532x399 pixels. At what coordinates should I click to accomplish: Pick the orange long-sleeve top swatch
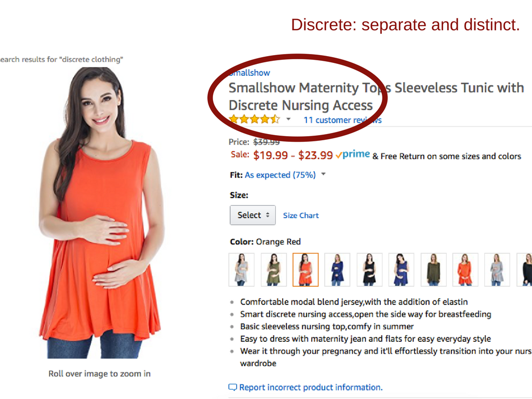[x=465, y=270]
